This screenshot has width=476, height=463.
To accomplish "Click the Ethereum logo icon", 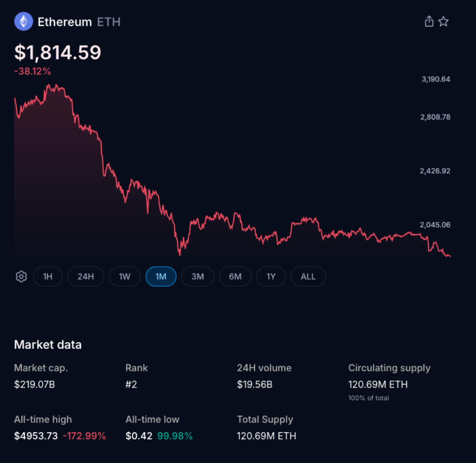I will (25, 21).
